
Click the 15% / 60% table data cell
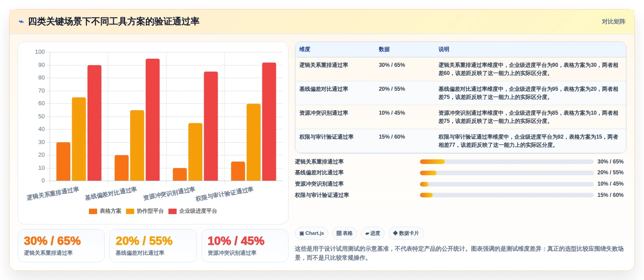click(392, 137)
